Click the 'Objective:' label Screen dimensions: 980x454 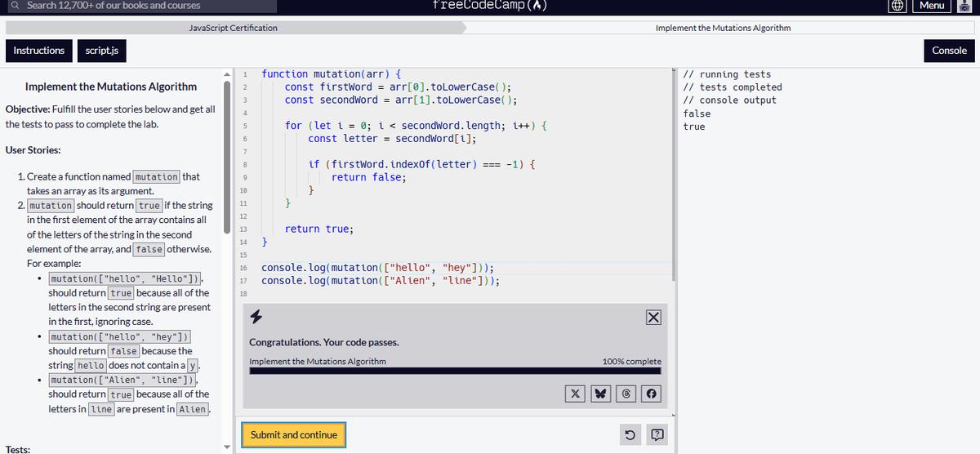click(x=27, y=109)
